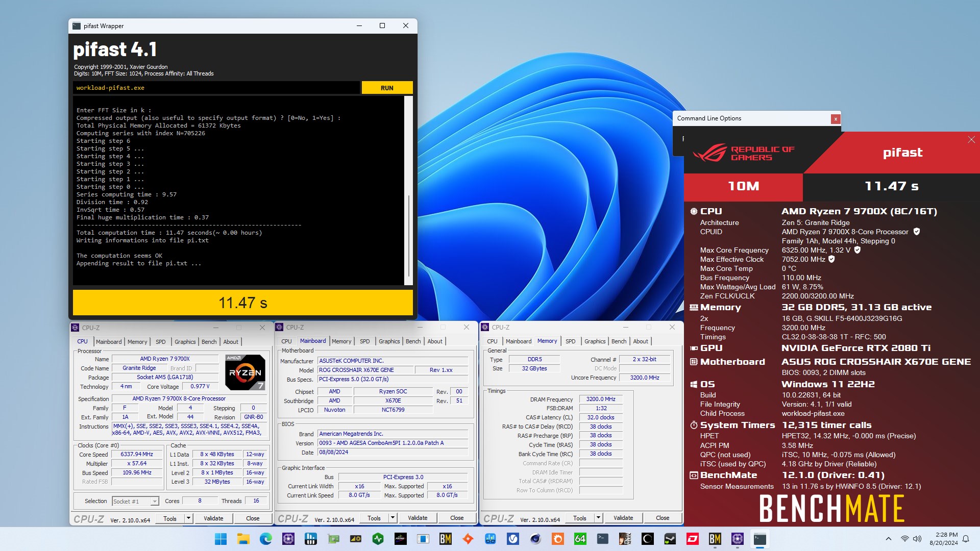This screenshot has height=551, width=980.
Task: Click the Ryzen 7 logo in CPU-Z
Action: [x=246, y=372]
